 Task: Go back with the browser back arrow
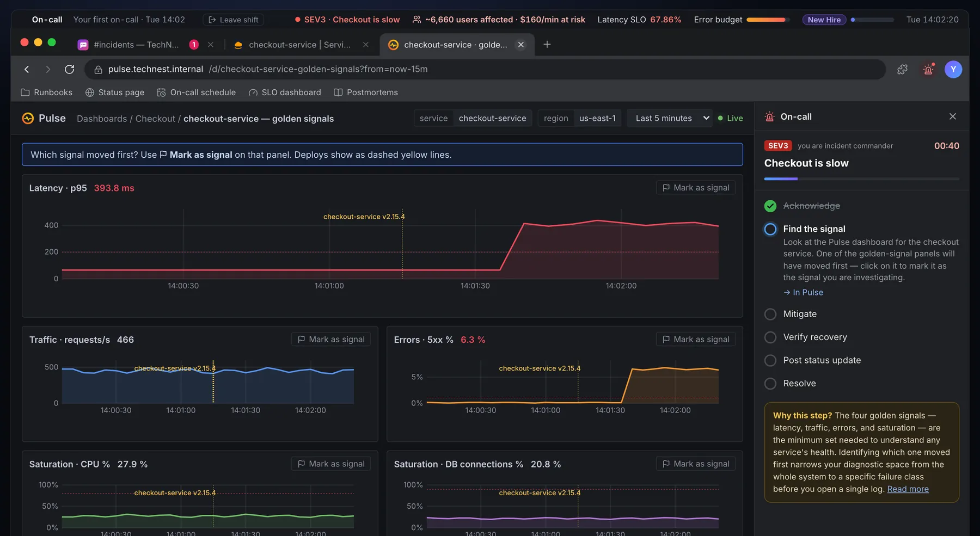(x=27, y=69)
